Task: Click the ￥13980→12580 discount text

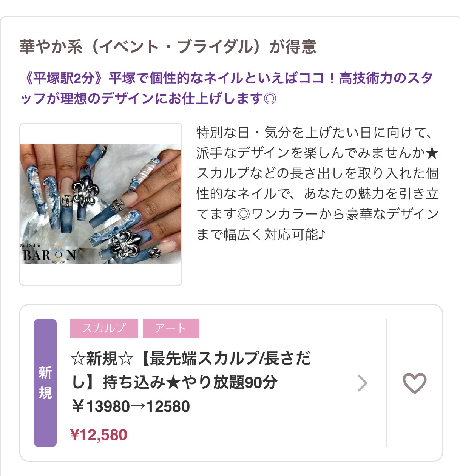Action: 131,406
